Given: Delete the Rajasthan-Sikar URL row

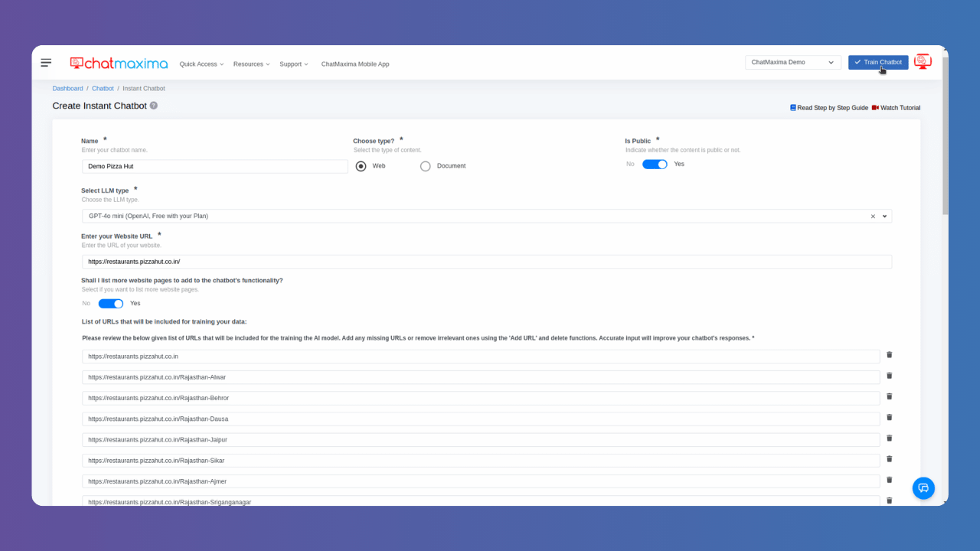Looking at the screenshot, I should pos(890,459).
